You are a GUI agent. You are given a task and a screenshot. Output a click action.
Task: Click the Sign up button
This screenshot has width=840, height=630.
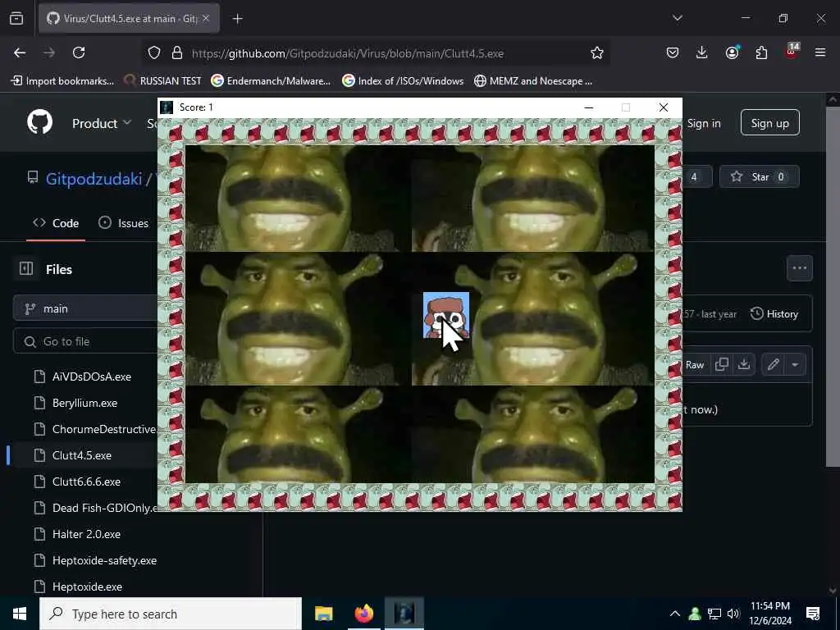click(x=769, y=123)
